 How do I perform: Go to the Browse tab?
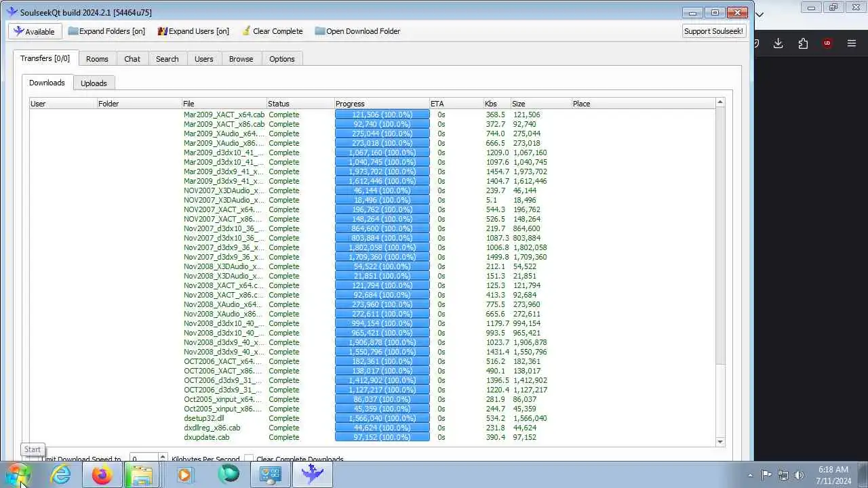pos(241,59)
